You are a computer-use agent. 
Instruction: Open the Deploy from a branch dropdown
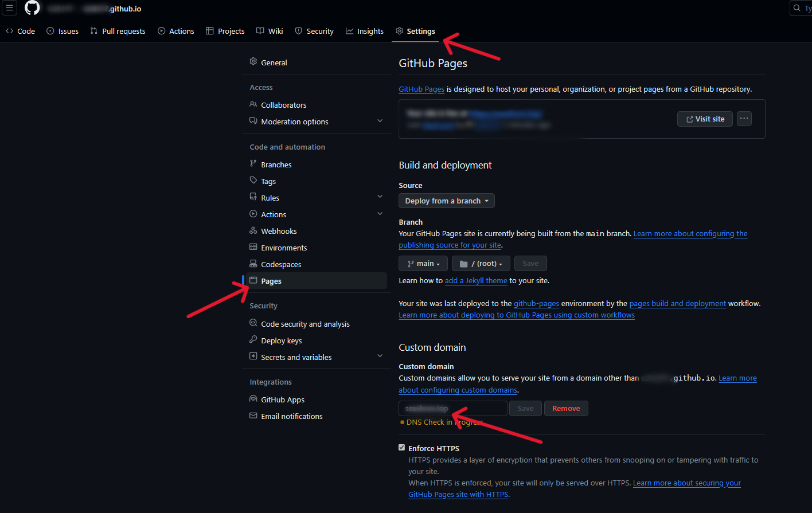tap(446, 201)
